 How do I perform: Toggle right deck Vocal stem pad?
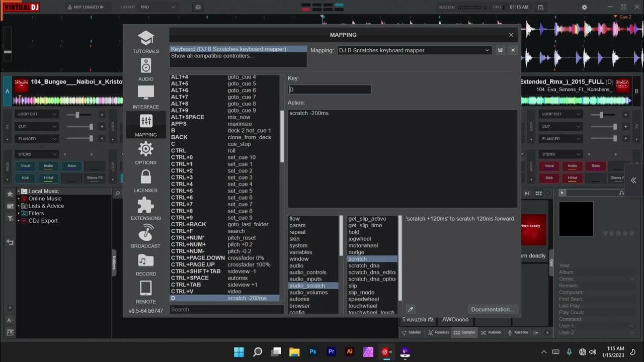(549, 165)
